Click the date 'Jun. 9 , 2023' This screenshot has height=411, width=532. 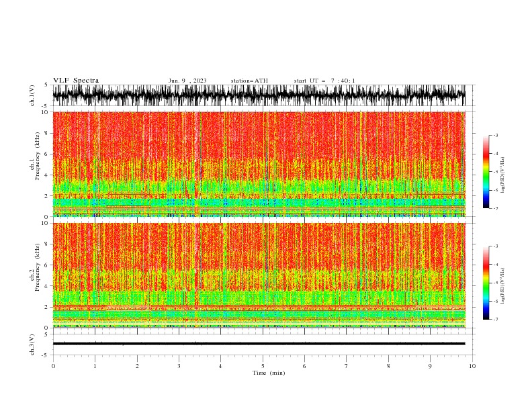point(187,81)
